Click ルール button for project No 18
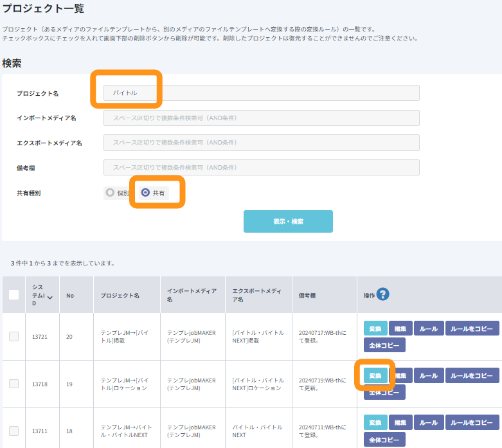Viewport: 502px width, 448px height. [x=429, y=422]
